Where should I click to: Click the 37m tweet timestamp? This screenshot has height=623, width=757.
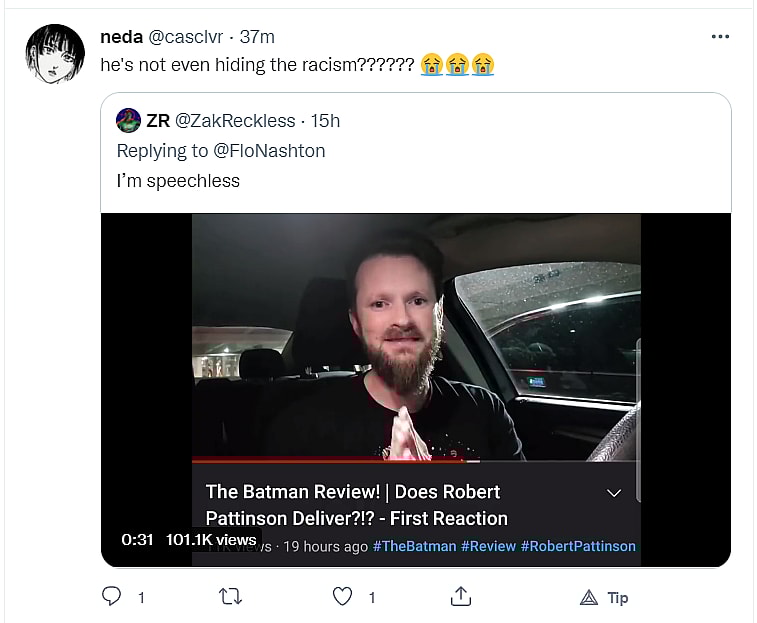[x=257, y=37]
